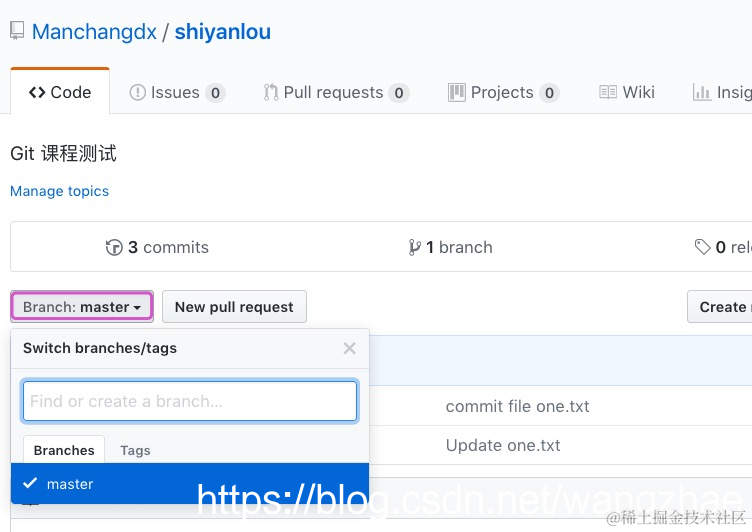
Task: Click the Manage topics link
Action: coord(59,191)
